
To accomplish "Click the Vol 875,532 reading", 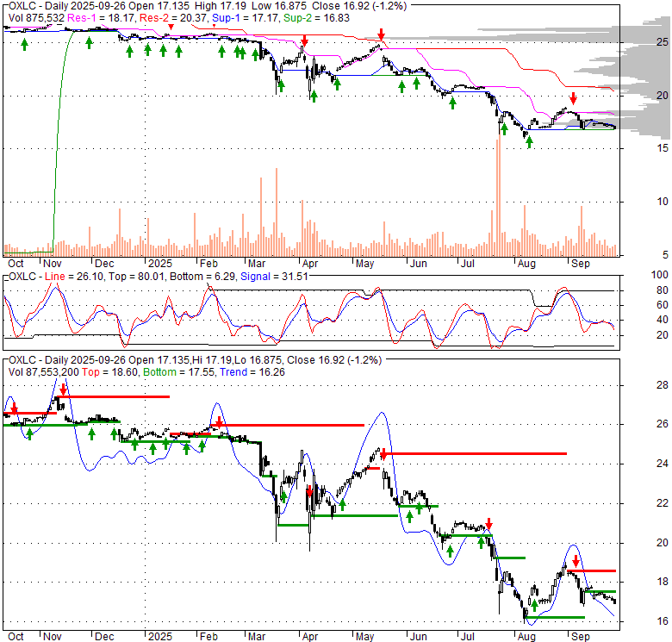I will point(36,18).
